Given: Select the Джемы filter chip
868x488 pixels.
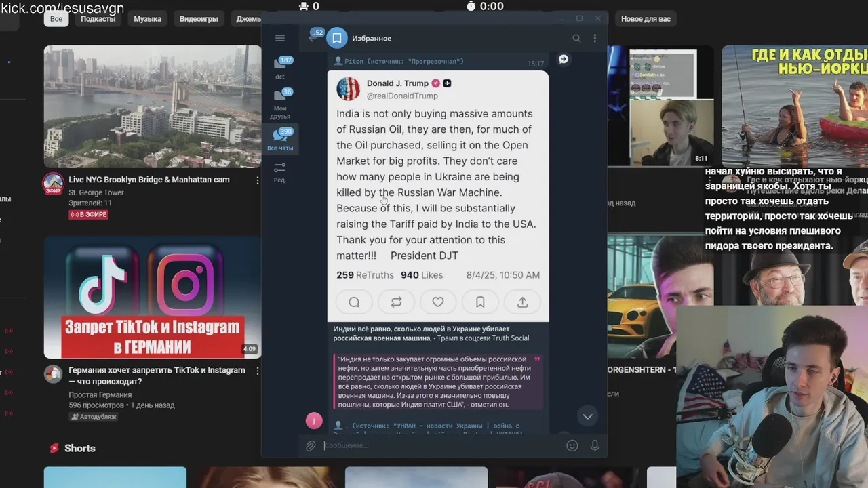Looking at the screenshot, I should coord(247,19).
